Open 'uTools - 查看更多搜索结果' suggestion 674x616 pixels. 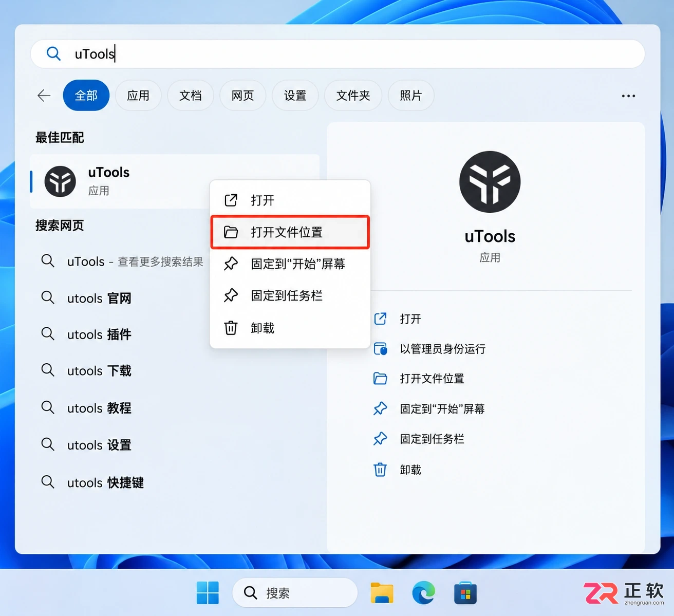pyautogui.click(x=135, y=262)
